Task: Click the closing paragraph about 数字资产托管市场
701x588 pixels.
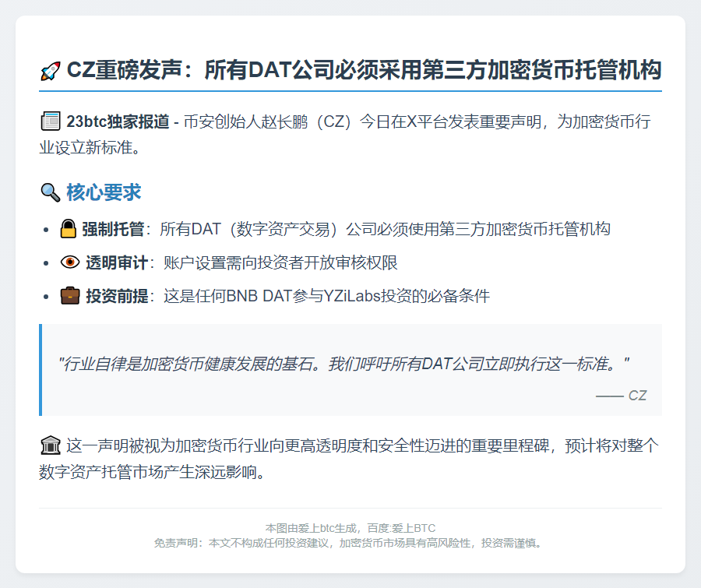Action: pyautogui.click(x=350, y=459)
